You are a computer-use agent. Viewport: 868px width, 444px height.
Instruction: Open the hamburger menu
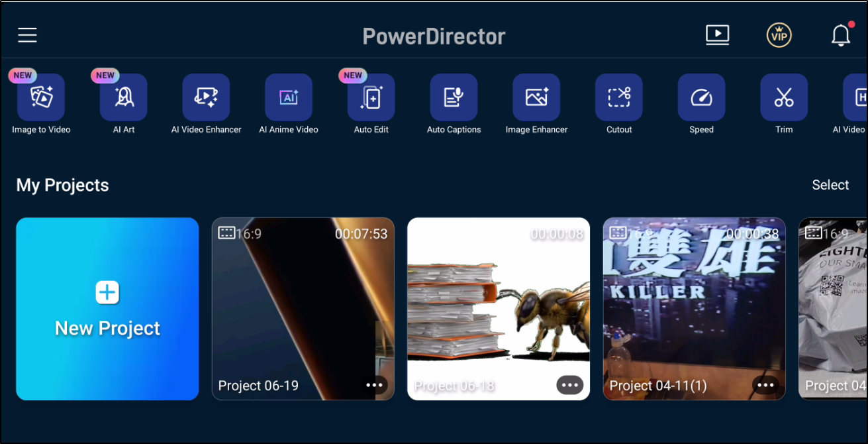coord(27,35)
